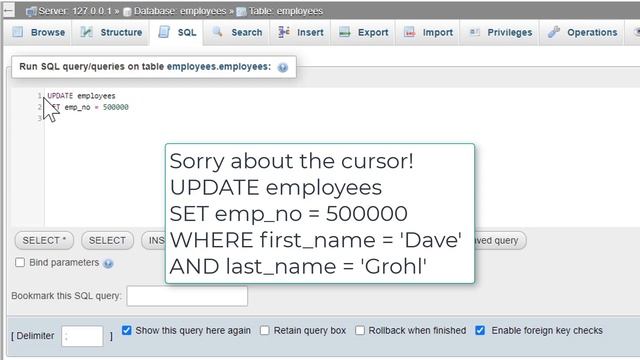
Task: Click the table icon in breadcrumb
Action: coord(241,12)
